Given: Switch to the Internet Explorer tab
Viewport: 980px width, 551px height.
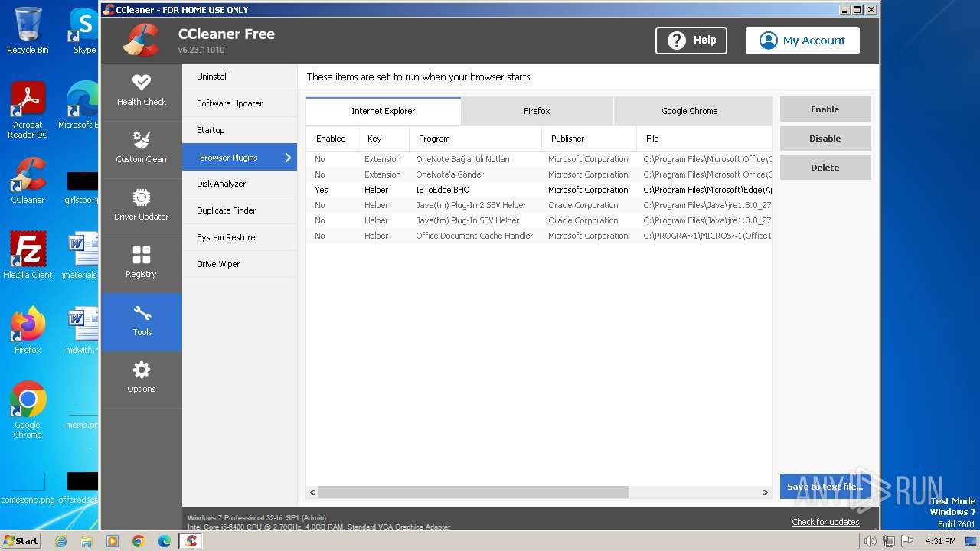Looking at the screenshot, I should (384, 111).
